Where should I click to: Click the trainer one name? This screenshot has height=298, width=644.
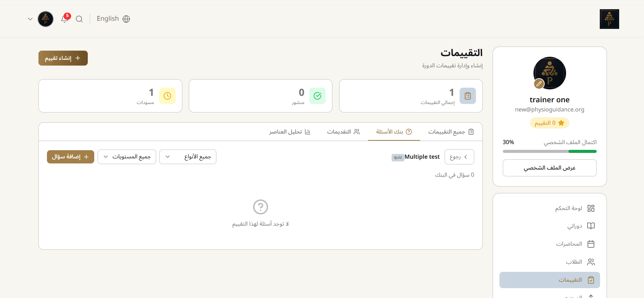click(550, 100)
